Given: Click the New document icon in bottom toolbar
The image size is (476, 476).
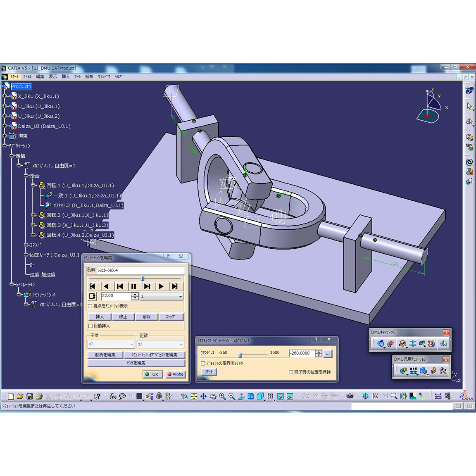Looking at the screenshot, I should [x=11, y=396].
